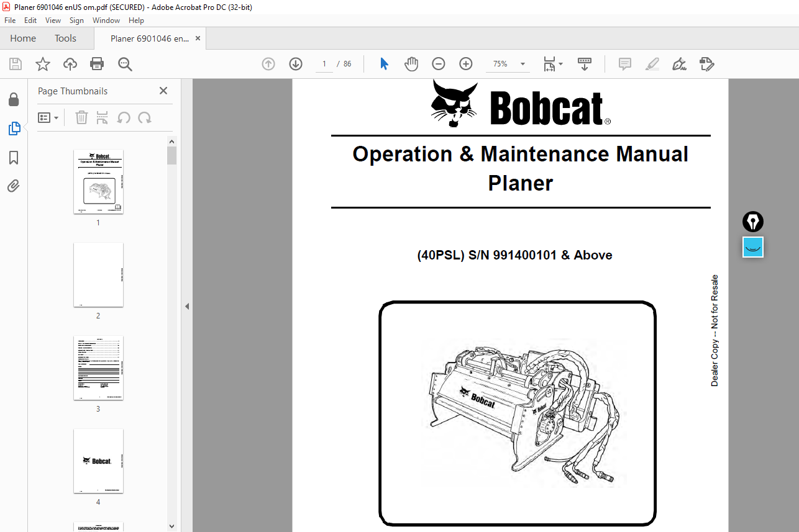Switch to the Tools tab
Image resolution: width=799 pixels, height=532 pixels.
tap(65, 38)
